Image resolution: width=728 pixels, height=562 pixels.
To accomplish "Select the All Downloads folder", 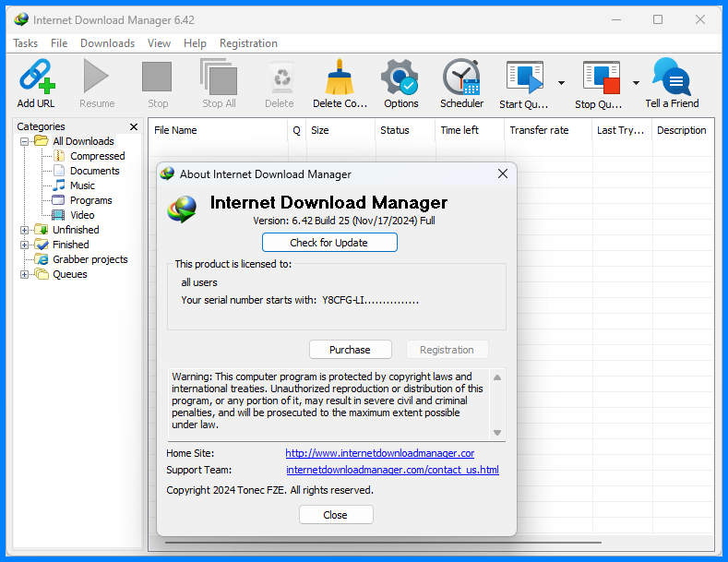I will [83, 141].
